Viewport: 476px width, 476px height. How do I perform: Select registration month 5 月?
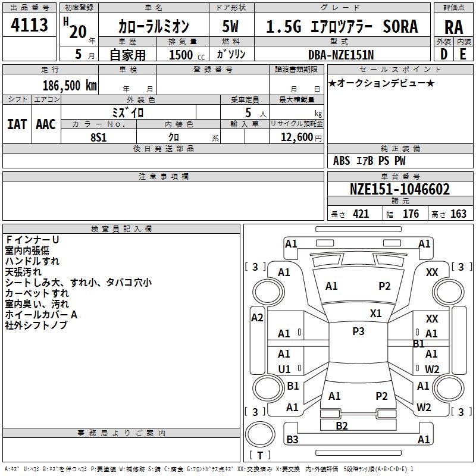point(84,54)
